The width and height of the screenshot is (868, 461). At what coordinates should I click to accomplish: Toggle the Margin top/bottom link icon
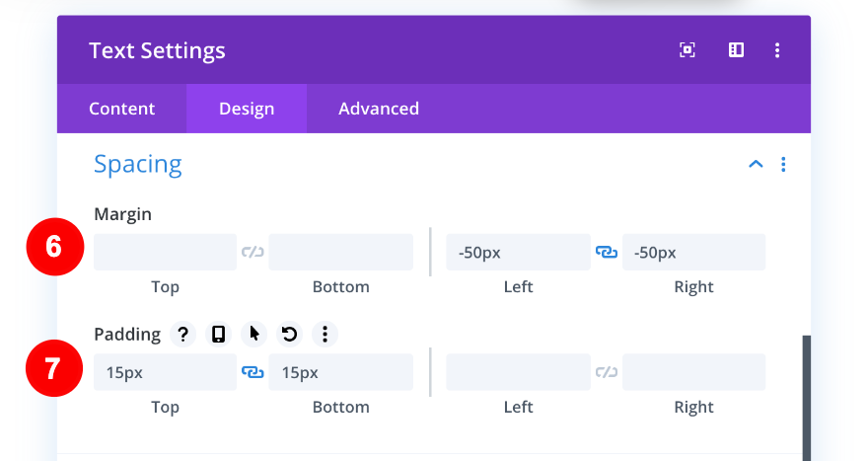click(x=253, y=253)
